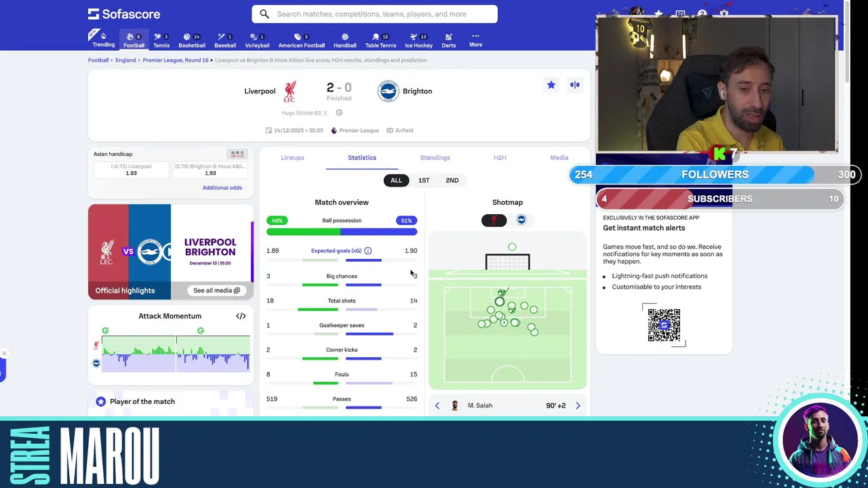Click the Football breadcrumb link
Image resolution: width=868 pixels, height=488 pixels.
pyautogui.click(x=98, y=60)
